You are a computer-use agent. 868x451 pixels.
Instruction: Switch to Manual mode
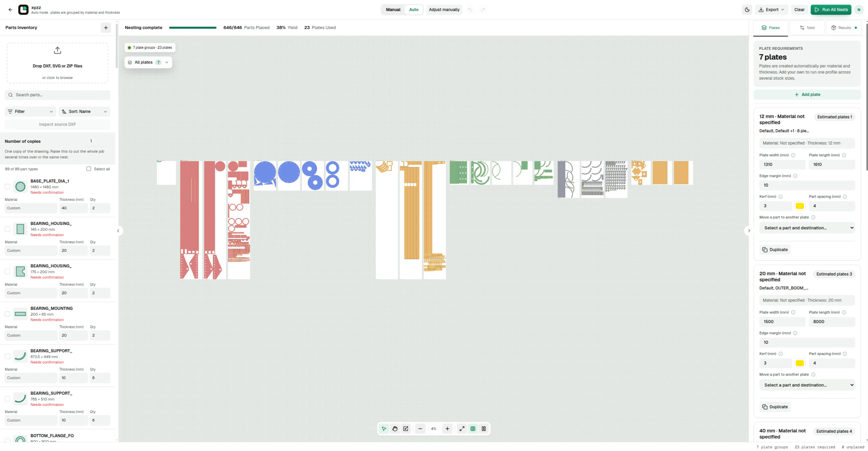(x=393, y=10)
